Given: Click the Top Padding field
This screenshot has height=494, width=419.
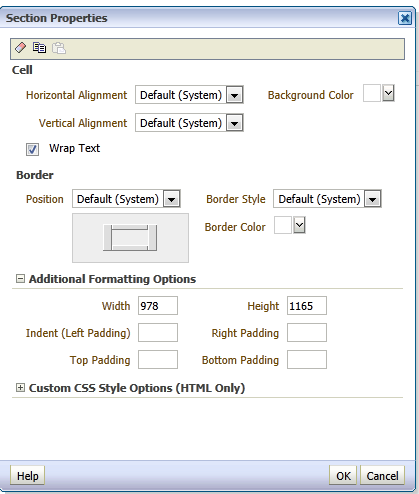Looking at the screenshot, I should pyautogui.click(x=158, y=360).
